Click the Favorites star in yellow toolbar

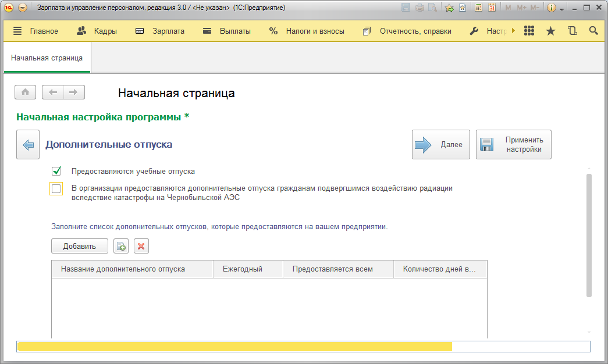click(550, 31)
